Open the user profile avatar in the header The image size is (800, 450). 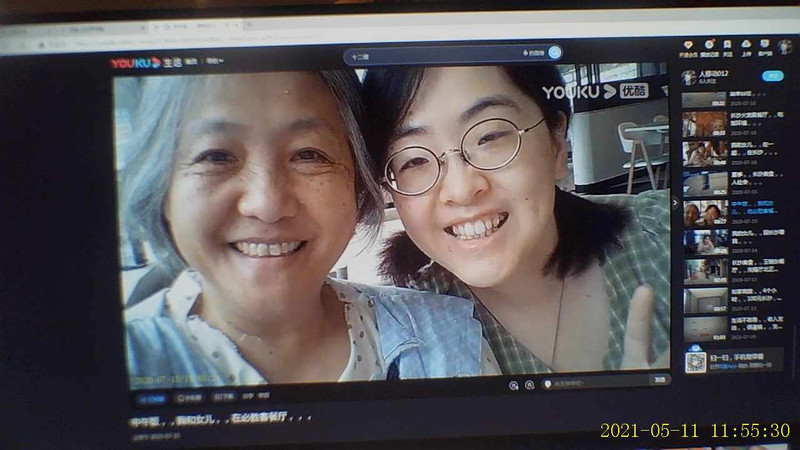[785, 46]
